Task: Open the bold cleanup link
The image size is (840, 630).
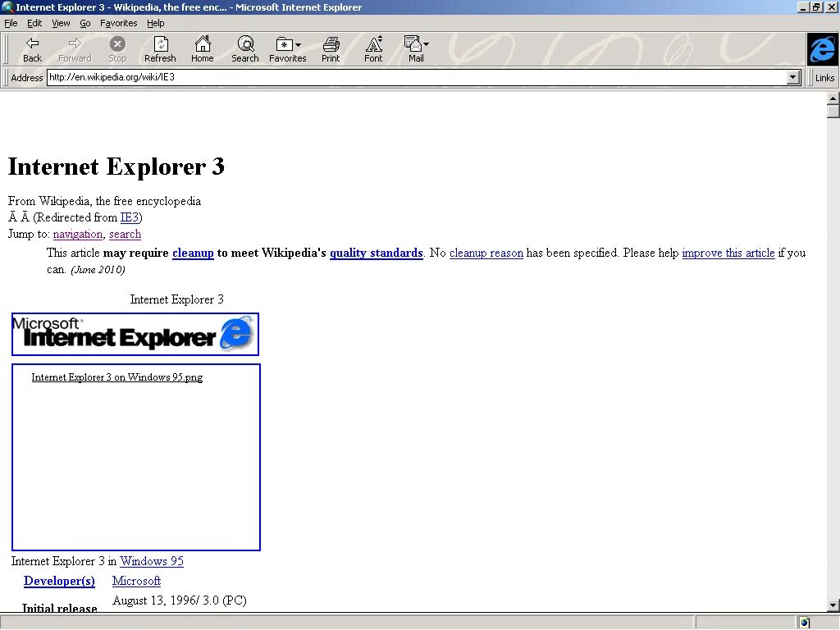Action: click(193, 253)
